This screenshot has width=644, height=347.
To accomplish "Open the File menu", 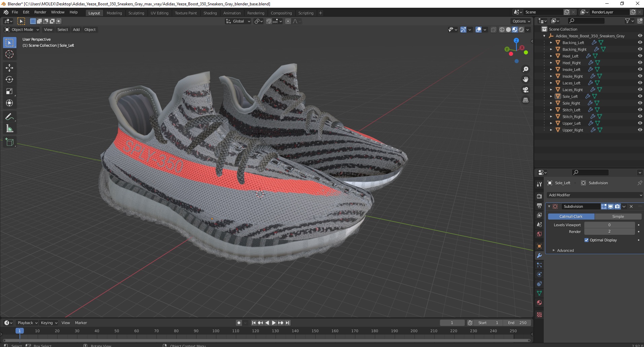I will pos(15,12).
